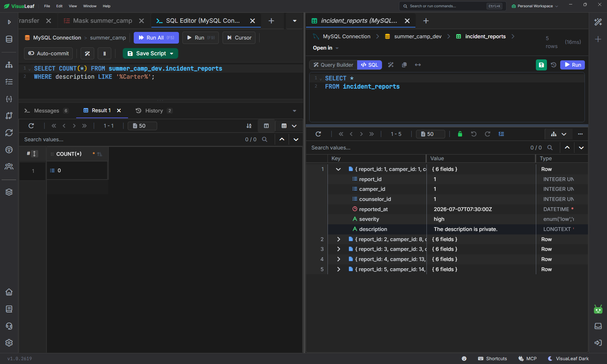Open the Personal Workspace dropdown
Image resolution: width=607 pixels, height=364 pixels.
point(535,6)
